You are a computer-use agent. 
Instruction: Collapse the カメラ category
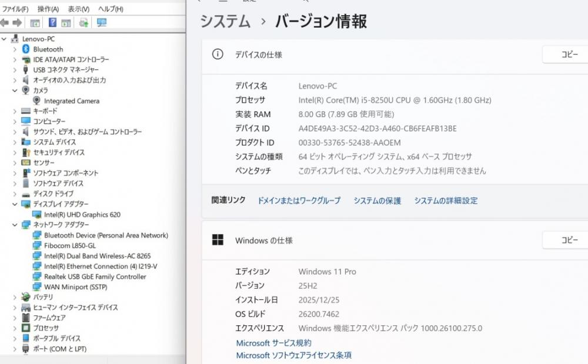[15, 91]
